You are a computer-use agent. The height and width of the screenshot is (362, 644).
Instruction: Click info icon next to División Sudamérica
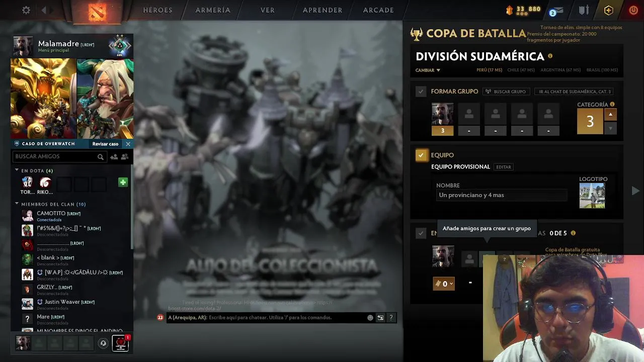pyautogui.click(x=550, y=56)
